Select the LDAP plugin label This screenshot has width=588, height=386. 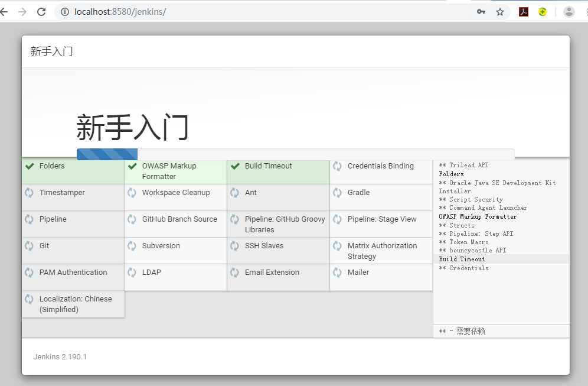(152, 273)
